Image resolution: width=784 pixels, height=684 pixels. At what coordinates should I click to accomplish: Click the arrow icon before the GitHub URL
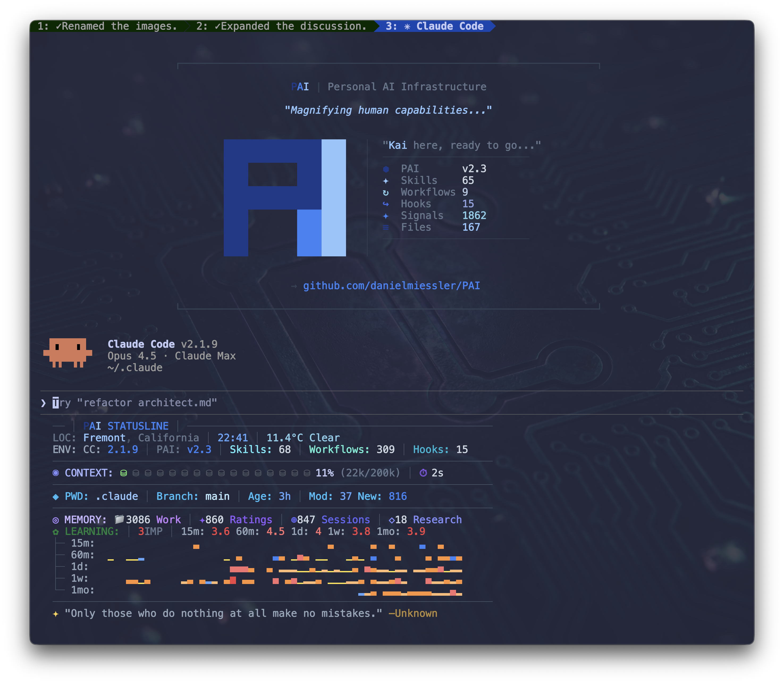point(294,286)
